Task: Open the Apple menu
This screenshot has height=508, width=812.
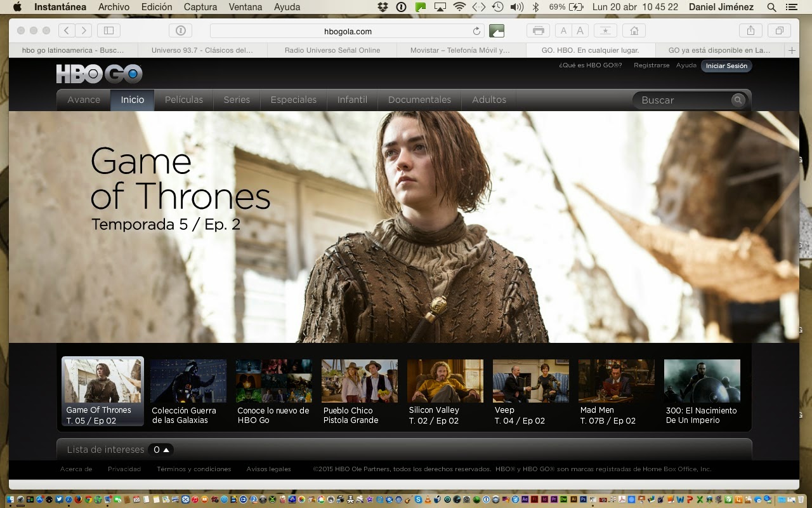Action: pyautogui.click(x=17, y=7)
